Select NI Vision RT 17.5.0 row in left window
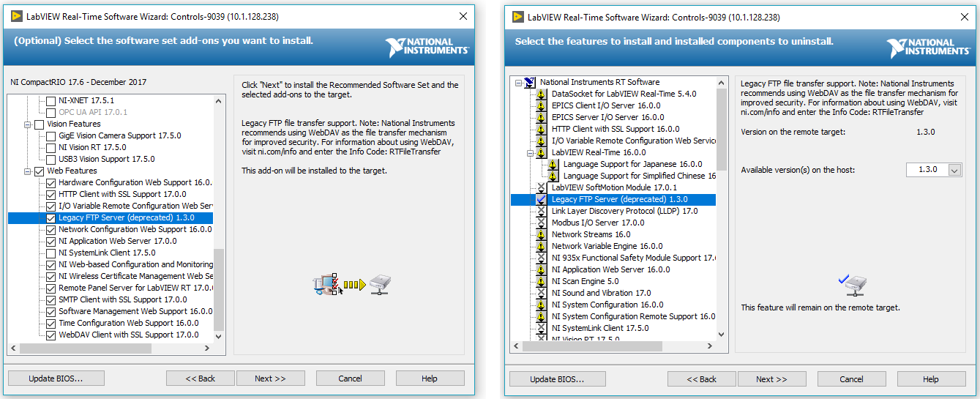980x399 pixels. click(92, 147)
